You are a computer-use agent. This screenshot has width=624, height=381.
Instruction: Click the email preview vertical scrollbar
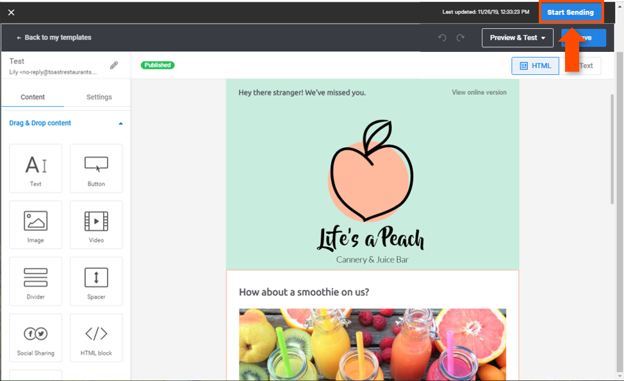point(612,149)
